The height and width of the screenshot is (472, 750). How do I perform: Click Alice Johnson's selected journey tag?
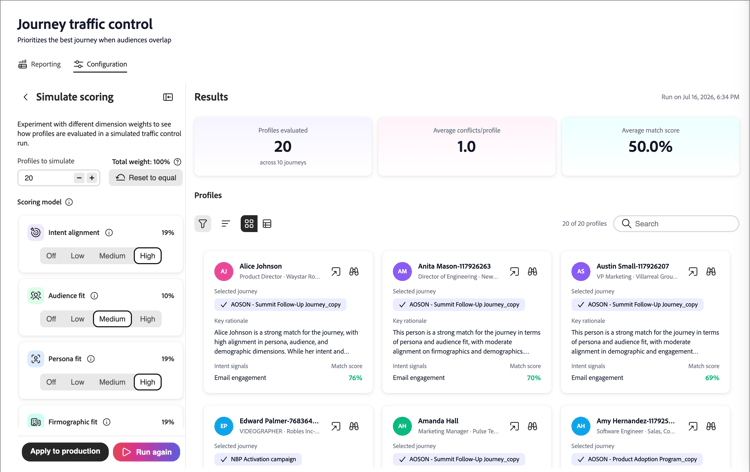[x=280, y=305]
